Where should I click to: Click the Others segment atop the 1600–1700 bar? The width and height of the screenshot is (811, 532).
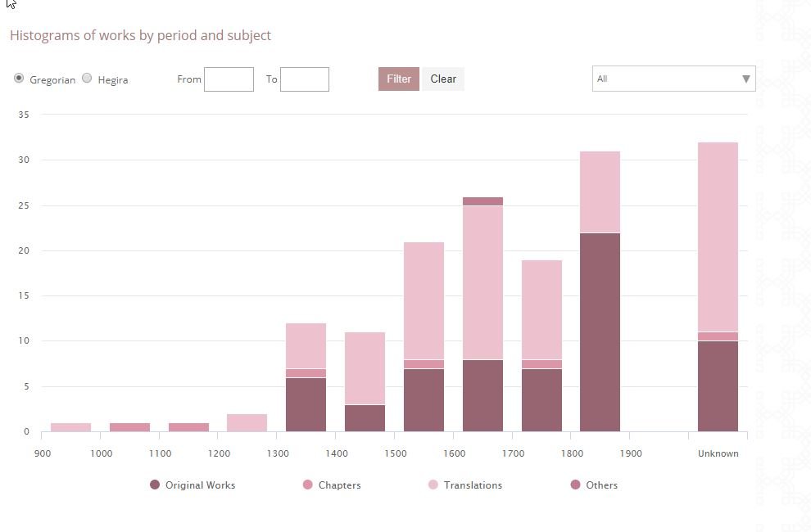point(483,201)
